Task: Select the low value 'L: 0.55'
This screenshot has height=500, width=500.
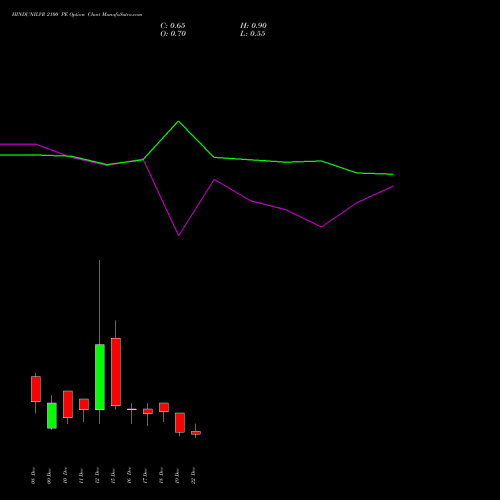Action: coord(253,34)
